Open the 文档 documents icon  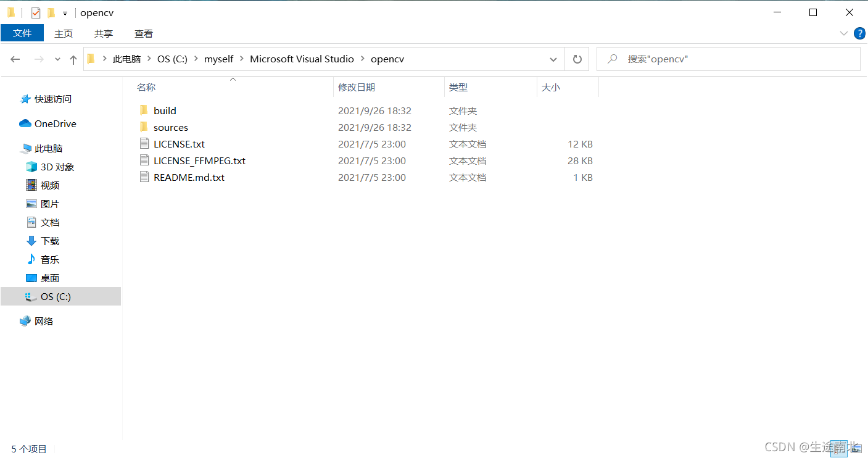[x=31, y=222]
